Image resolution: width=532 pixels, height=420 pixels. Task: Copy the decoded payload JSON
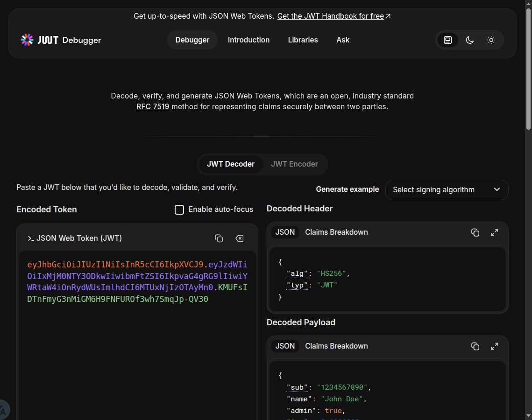tap(475, 346)
